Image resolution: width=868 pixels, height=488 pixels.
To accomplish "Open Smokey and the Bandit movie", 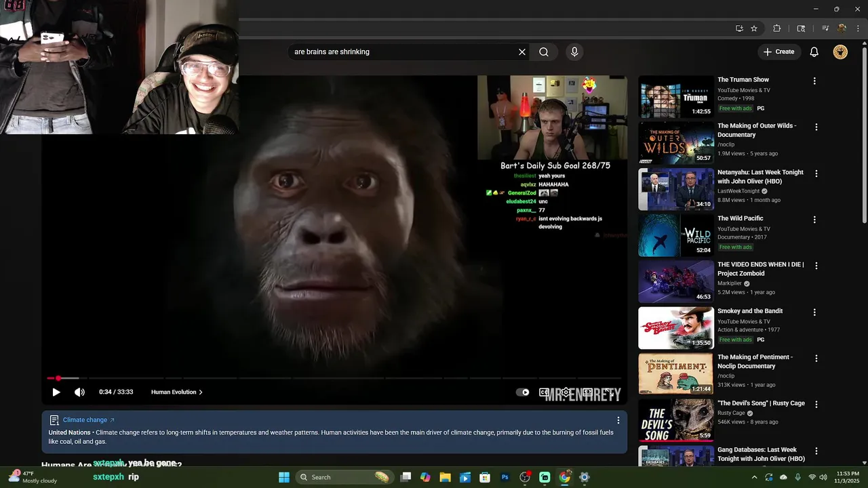I will [750, 311].
